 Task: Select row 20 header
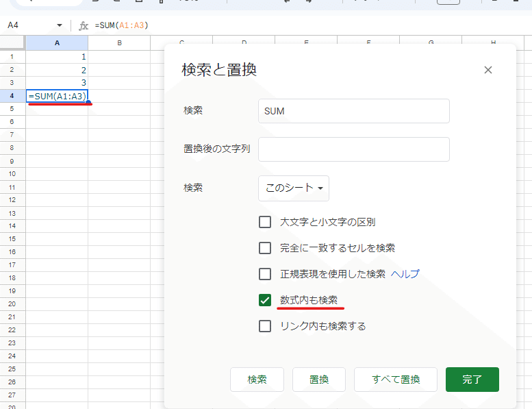12,304
